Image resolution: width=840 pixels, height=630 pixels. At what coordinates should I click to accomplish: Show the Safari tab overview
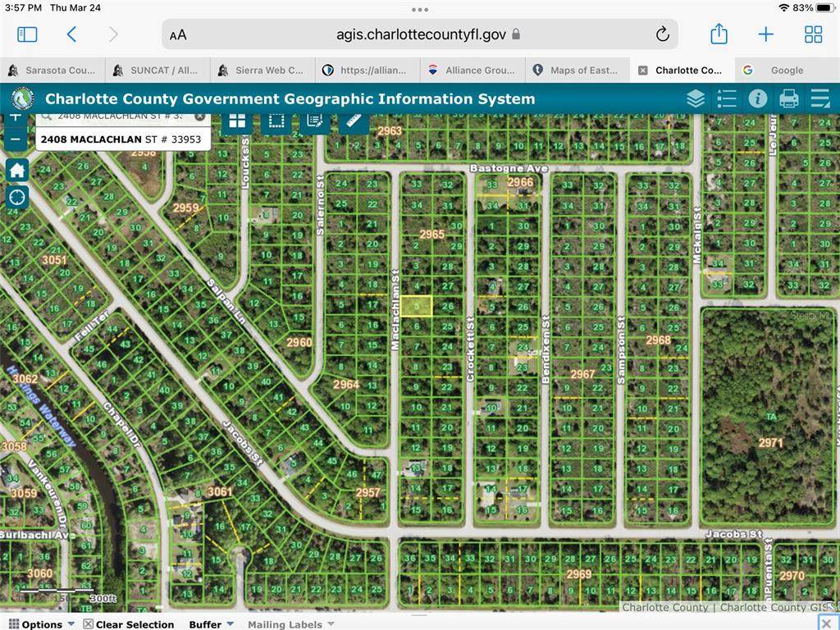[813, 34]
